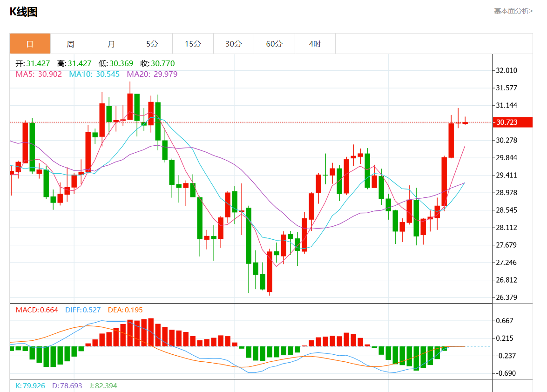This screenshot has height=392, width=547.
Task: Open the 5分 interval tab
Action: coord(152,44)
